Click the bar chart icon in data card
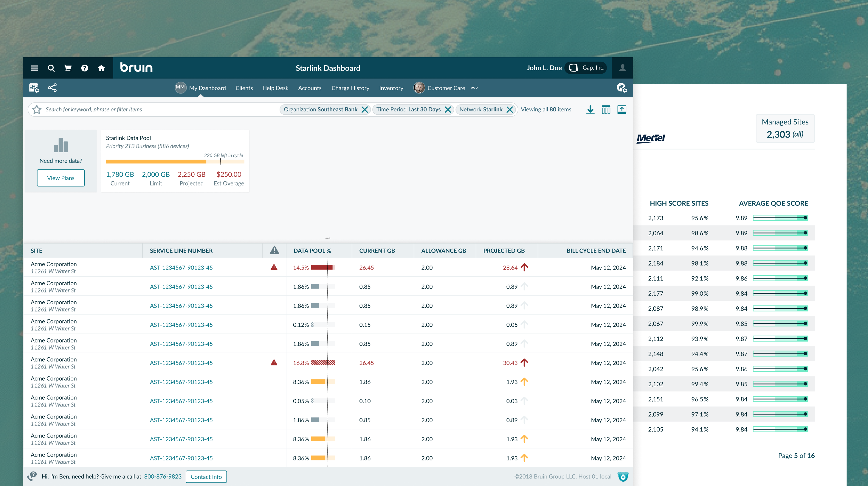 [61, 145]
